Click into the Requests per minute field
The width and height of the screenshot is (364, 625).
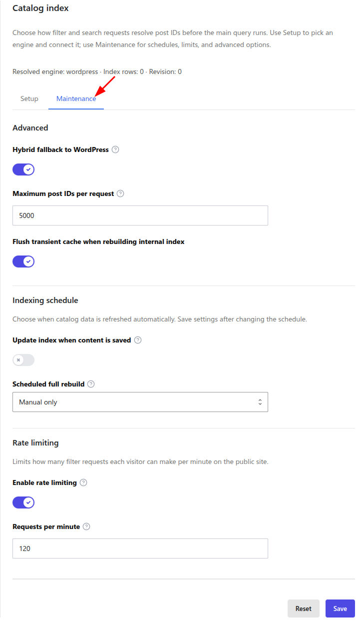click(140, 548)
